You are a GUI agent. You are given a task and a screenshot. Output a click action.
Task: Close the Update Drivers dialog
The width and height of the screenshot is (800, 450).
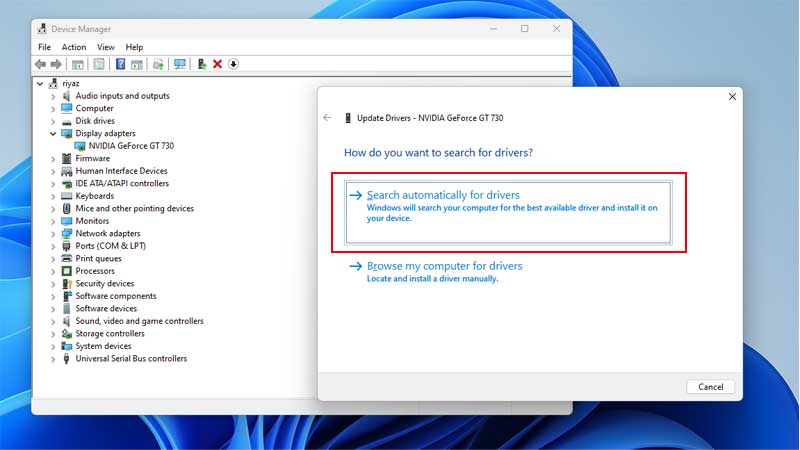[732, 96]
